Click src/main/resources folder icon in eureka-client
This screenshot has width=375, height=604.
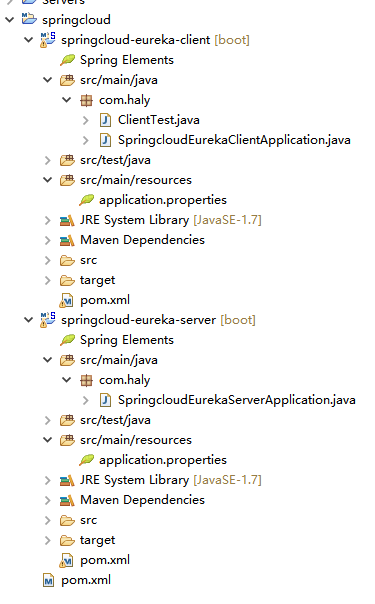[67, 180]
